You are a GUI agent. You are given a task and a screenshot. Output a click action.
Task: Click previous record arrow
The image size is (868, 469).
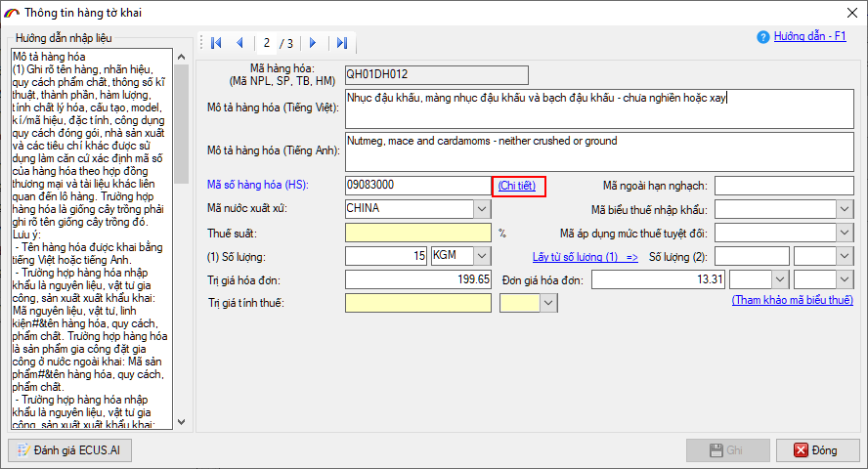240,43
